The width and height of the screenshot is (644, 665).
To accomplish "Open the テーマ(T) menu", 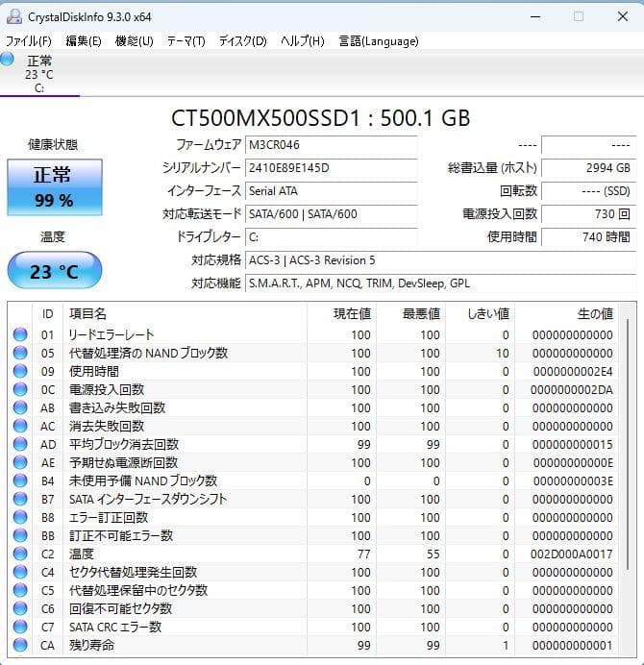I will [x=186, y=41].
